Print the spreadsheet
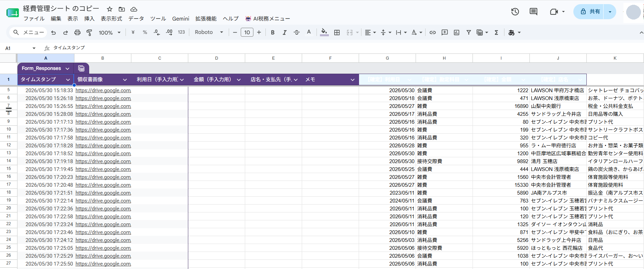 77,33
